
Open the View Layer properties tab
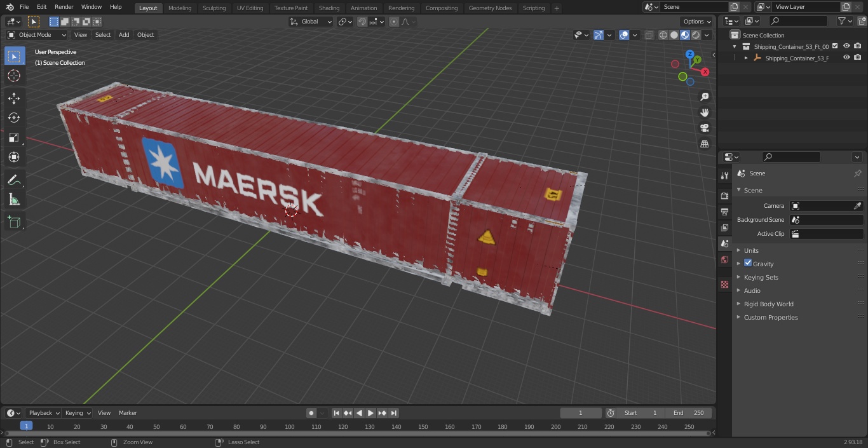point(724,227)
